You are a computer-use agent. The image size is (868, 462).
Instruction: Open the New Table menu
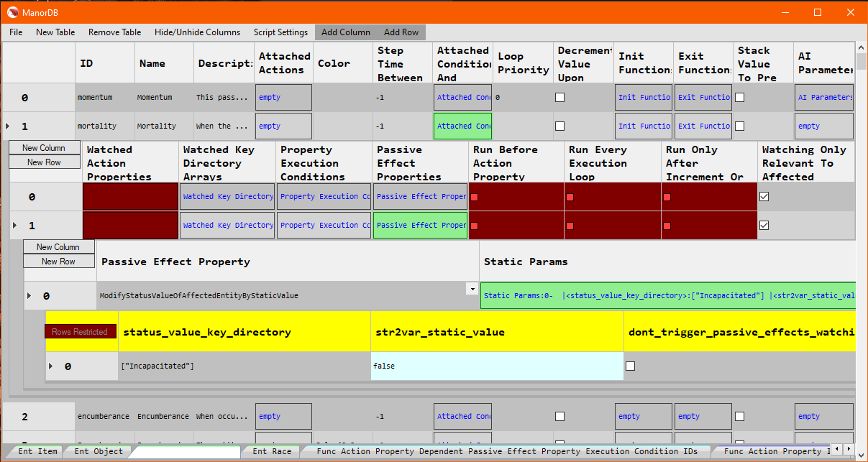[55, 32]
